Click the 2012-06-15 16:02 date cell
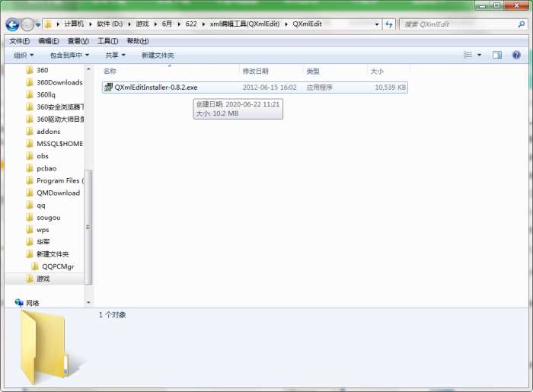 coord(270,88)
